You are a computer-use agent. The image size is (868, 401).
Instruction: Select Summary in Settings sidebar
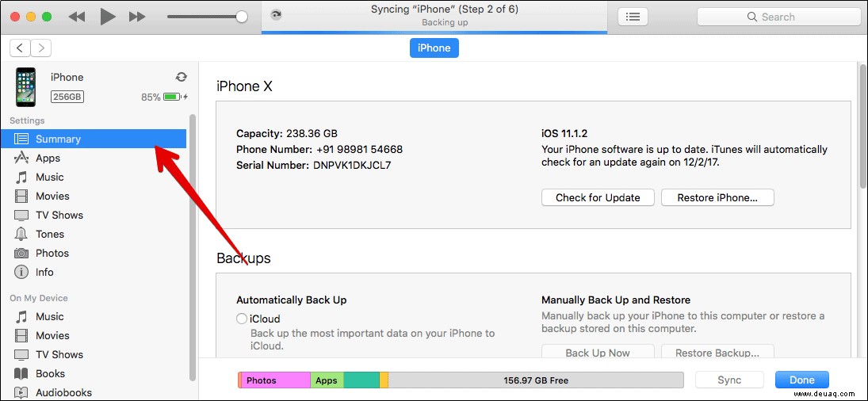pyautogui.click(x=94, y=139)
